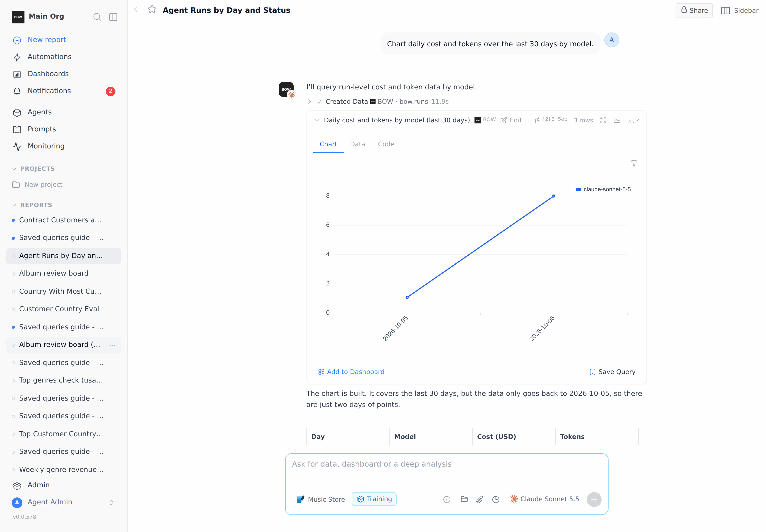Expand the chart to fullscreen

603,120
